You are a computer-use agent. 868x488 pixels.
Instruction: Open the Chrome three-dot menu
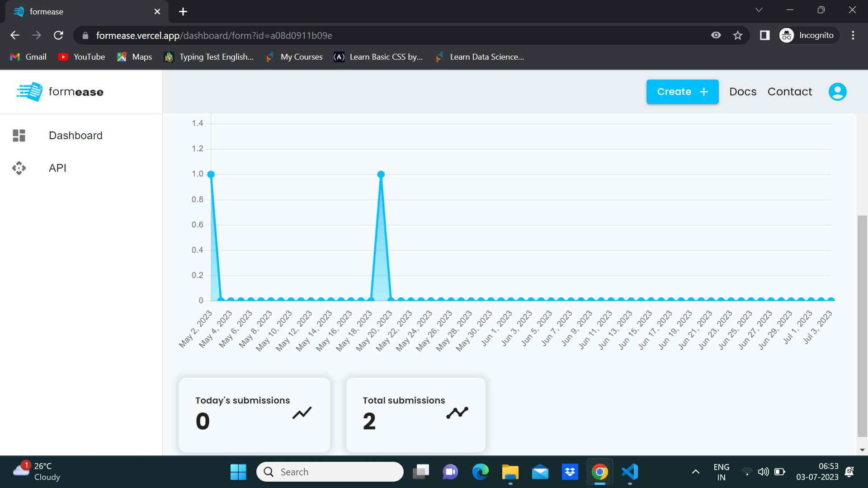(853, 35)
